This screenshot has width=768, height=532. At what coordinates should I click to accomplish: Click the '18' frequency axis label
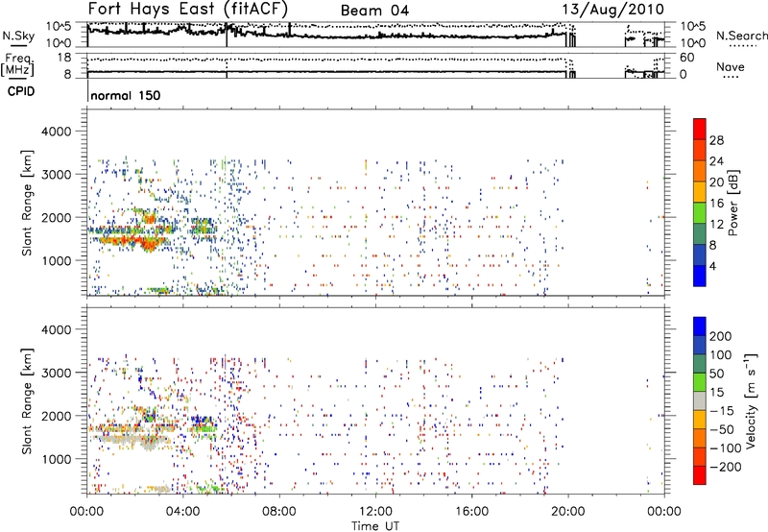(x=64, y=58)
